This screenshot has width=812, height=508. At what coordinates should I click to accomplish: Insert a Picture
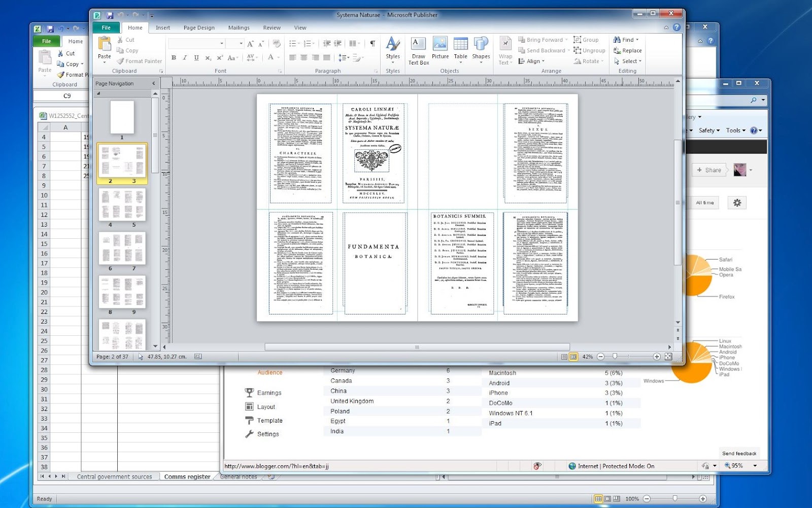pos(441,48)
